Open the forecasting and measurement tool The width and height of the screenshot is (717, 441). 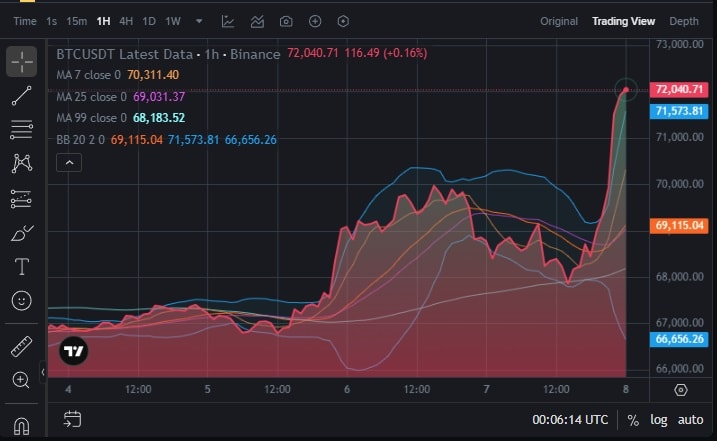point(21,199)
